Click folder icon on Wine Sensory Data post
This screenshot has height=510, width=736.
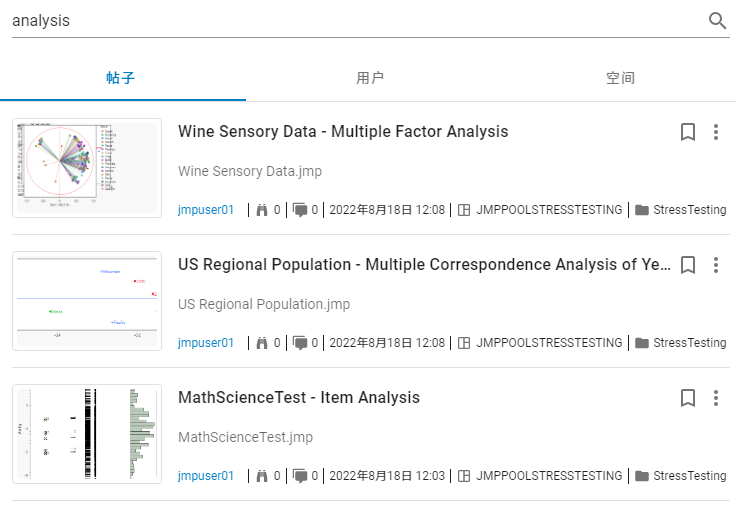point(642,210)
